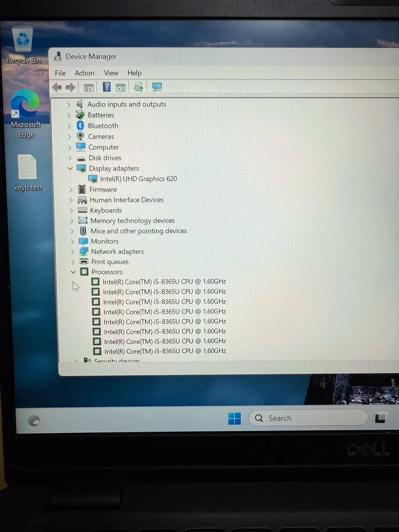Select the Microsoft Edge desktop shortcut
Image resolution: width=399 pixels, height=532 pixels.
pos(26,114)
